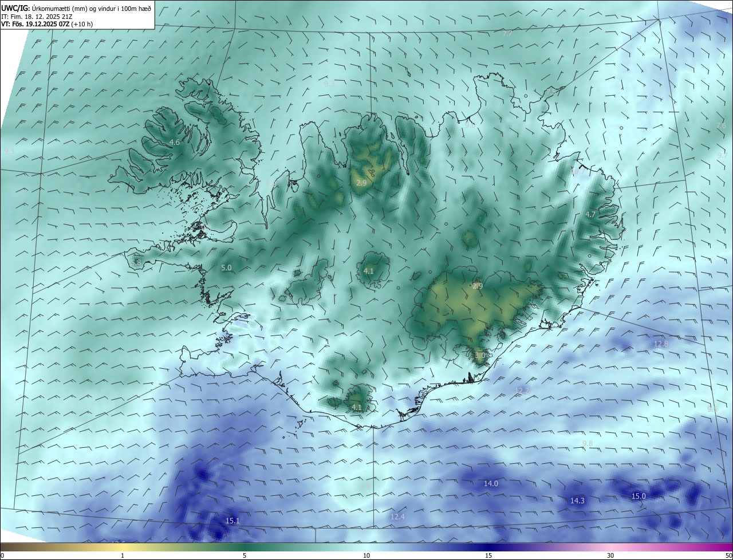Image resolution: width=733 pixels, height=560 pixels.
Task: Click the 5.0 value on the western peninsula
Action: 226,267
